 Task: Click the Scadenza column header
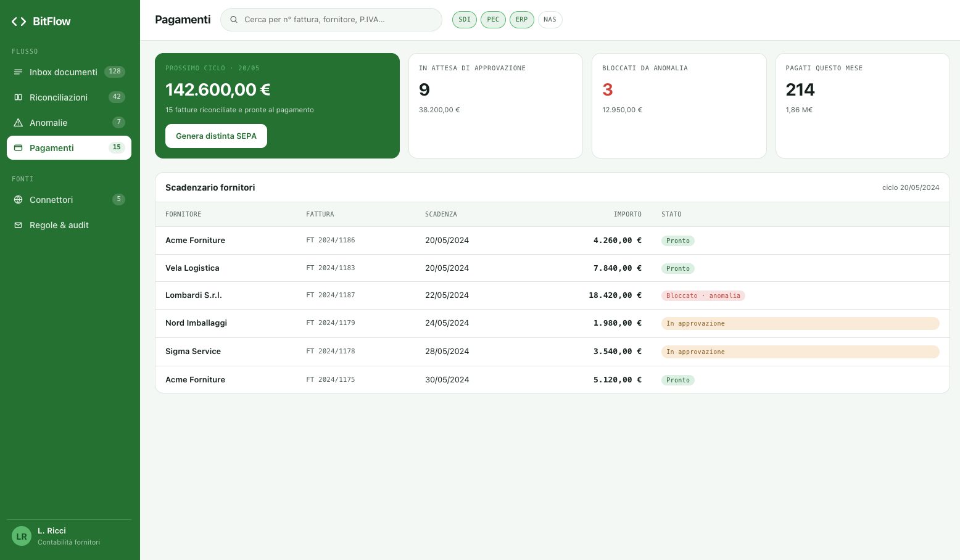point(441,215)
